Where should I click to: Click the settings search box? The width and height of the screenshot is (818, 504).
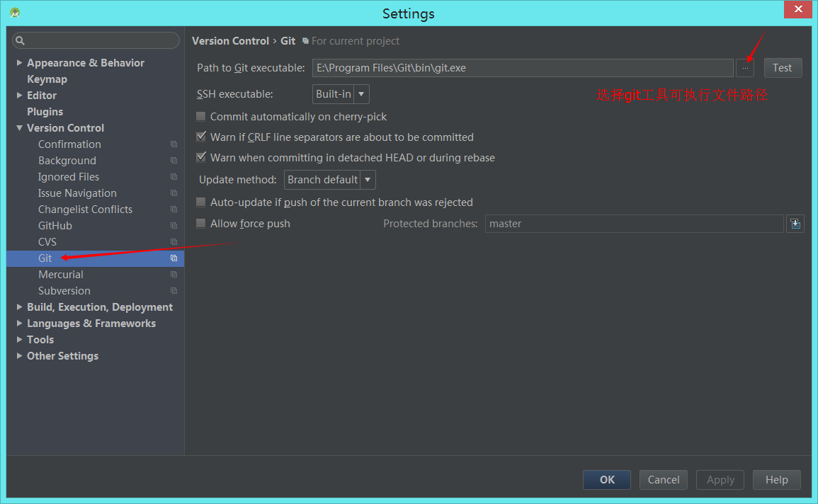(x=96, y=40)
